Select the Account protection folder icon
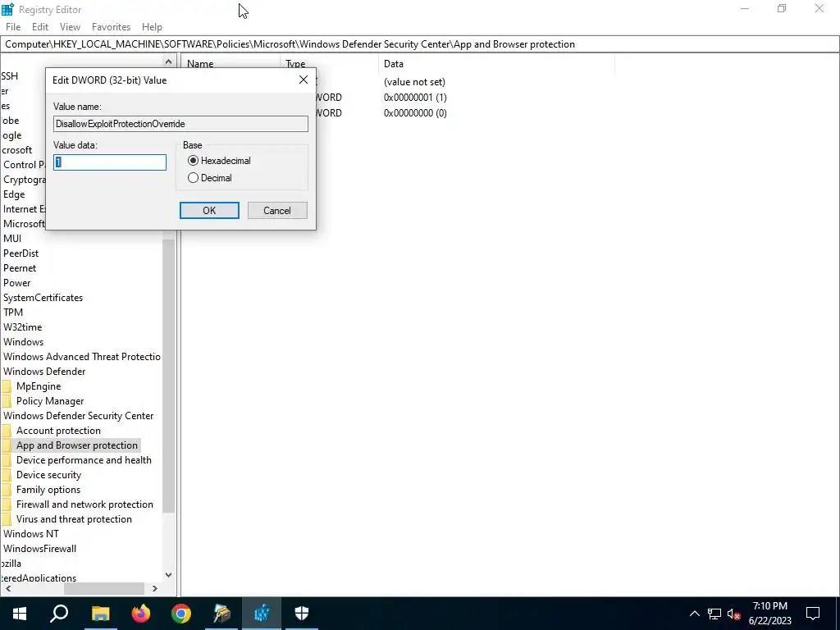The image size is (840, 630). coord(7,431)
